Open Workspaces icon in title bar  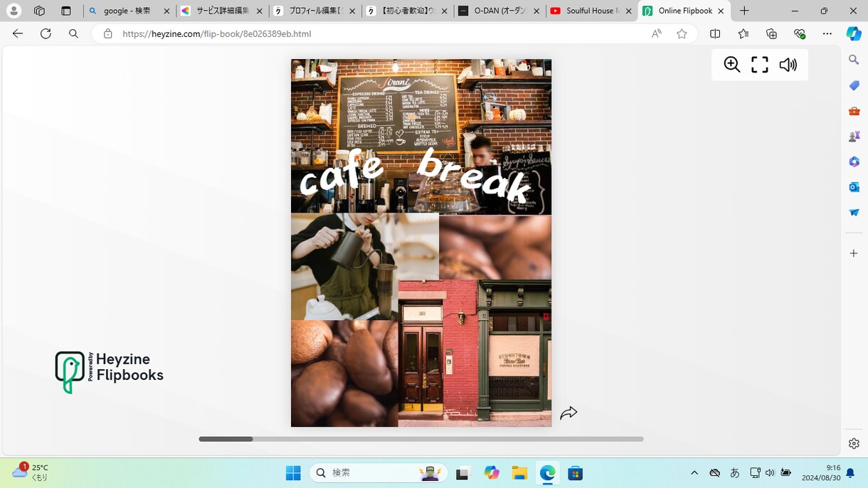(39, 11)
